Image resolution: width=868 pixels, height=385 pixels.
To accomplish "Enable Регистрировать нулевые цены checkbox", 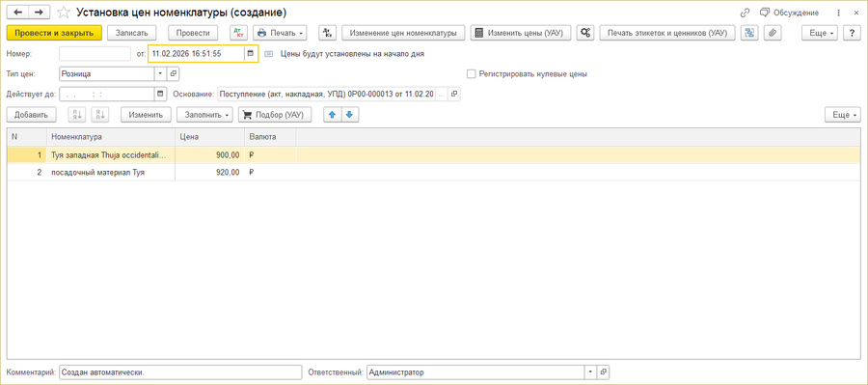I will (472, 73).
